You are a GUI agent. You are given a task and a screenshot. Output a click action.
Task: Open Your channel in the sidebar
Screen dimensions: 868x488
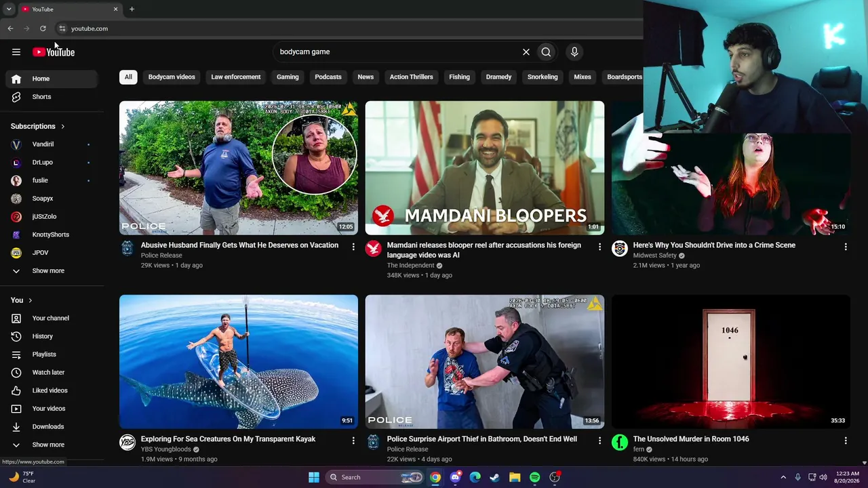point(52,319)
